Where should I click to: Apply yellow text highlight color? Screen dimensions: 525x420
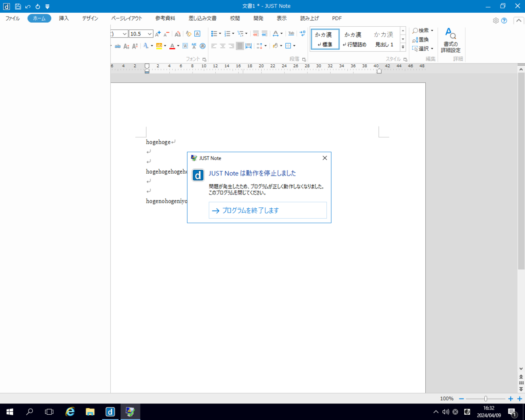click(x=159, y=46)
